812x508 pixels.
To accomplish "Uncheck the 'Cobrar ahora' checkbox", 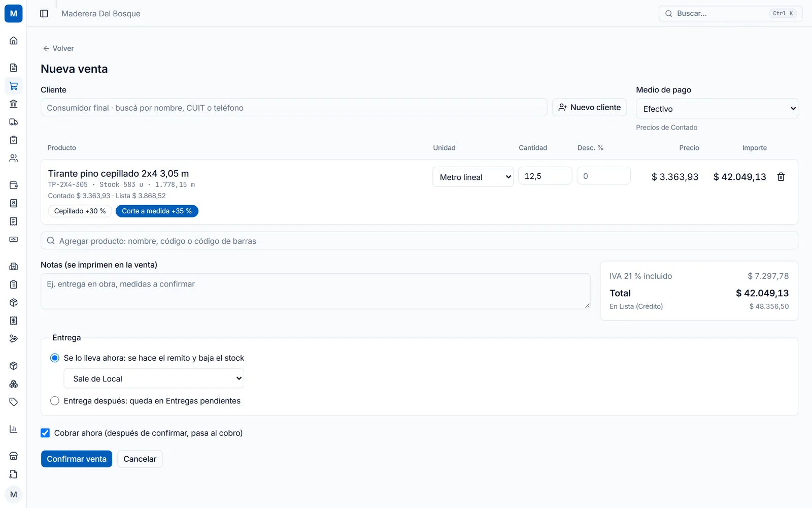I will pyautogui.click(x=45, y=433).
